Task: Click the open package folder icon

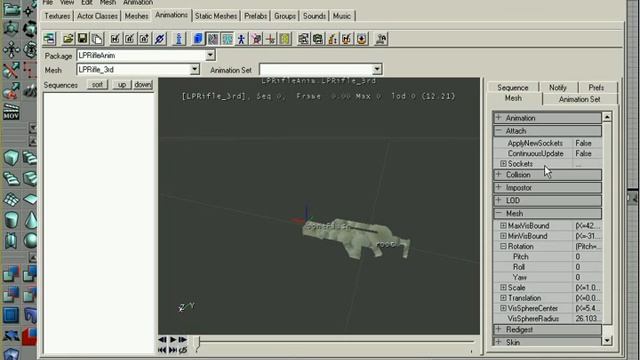Action: 68,39
